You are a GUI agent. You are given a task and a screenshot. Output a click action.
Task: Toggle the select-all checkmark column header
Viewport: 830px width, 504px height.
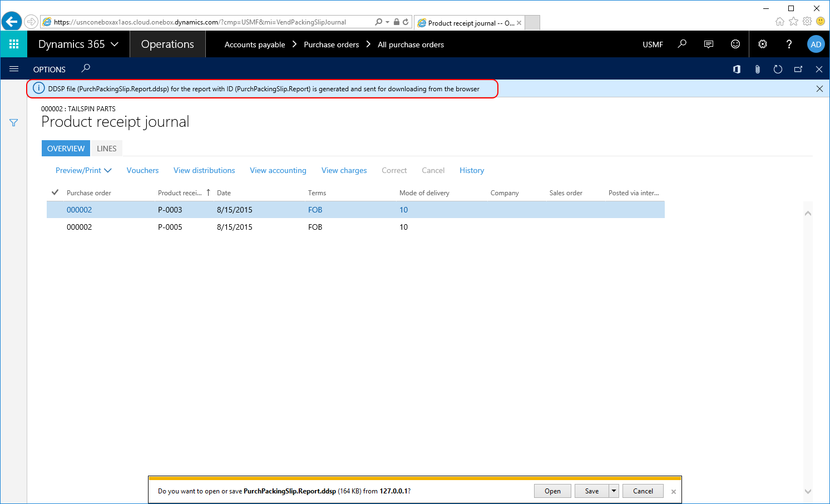(55, 192)
